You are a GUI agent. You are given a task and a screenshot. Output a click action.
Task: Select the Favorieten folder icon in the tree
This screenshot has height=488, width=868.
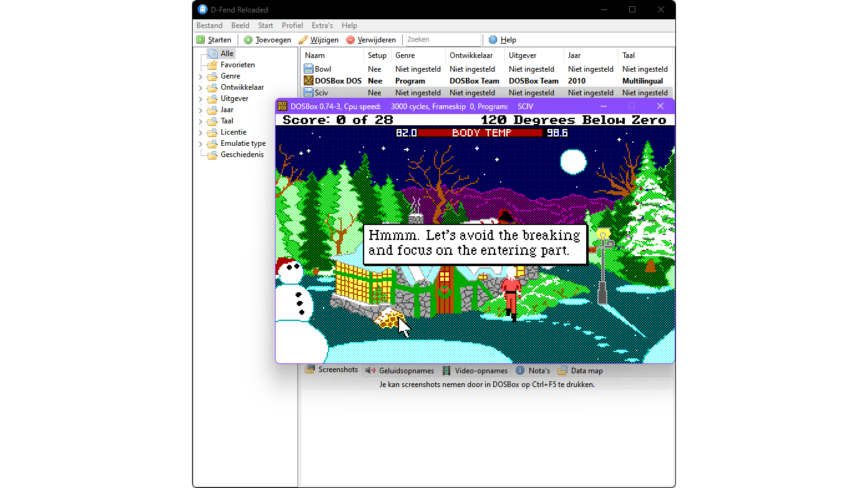click(x=213, y=65)
